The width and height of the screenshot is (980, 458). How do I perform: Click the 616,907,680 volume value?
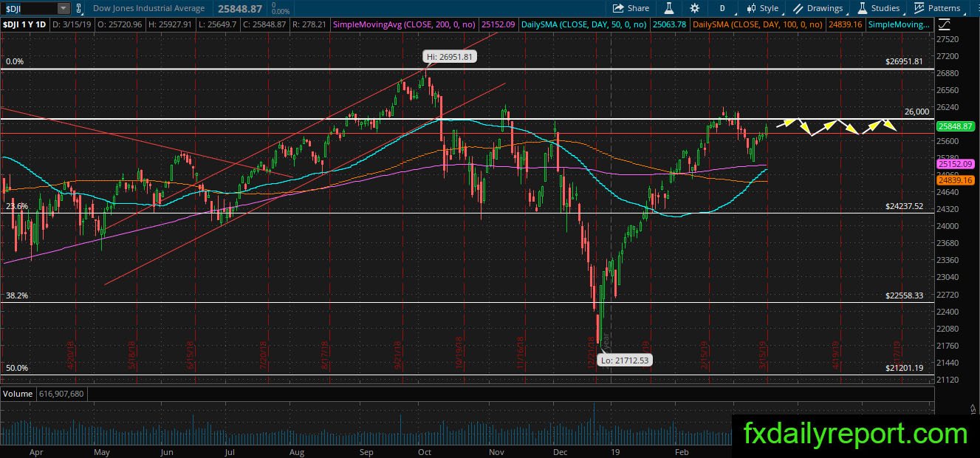[61, 394]
